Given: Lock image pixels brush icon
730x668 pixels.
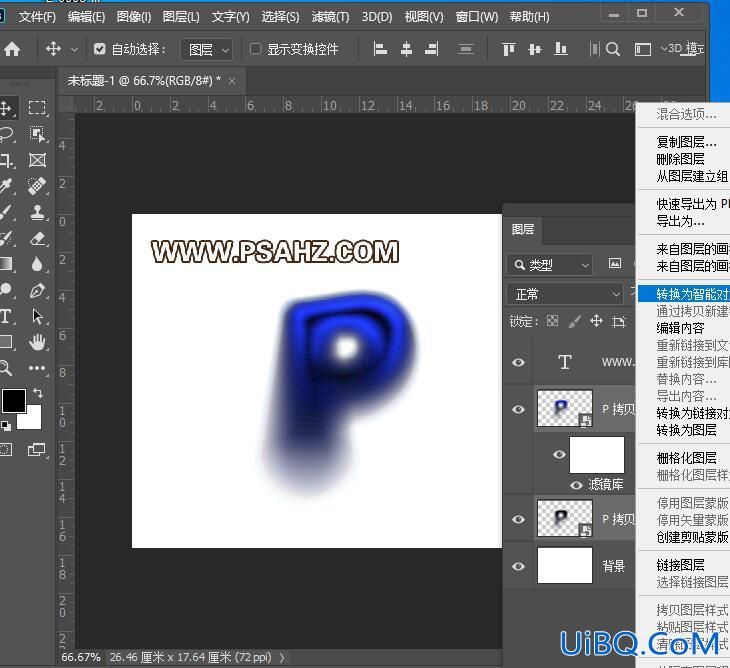Looking at the screenshot, I should [x=575, y=321].
